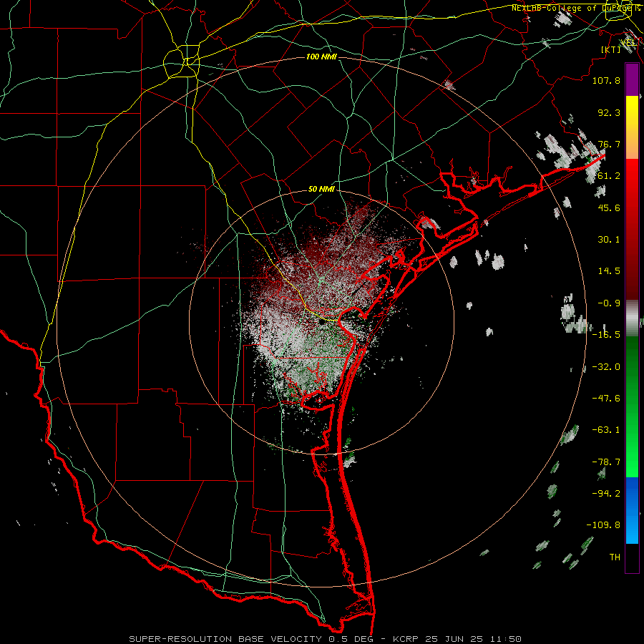Click the -94.2 velocity scale value
This screenshot has width=644, height=644.
click(606, 494)
